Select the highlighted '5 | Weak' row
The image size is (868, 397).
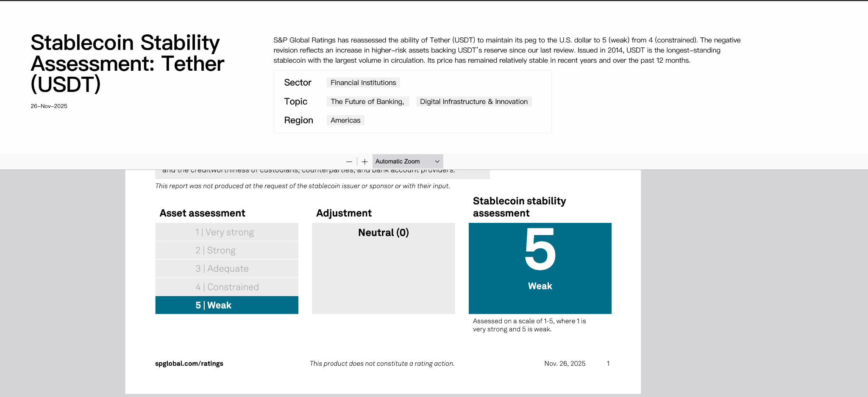pyautogui.click(x=226, y=305)
